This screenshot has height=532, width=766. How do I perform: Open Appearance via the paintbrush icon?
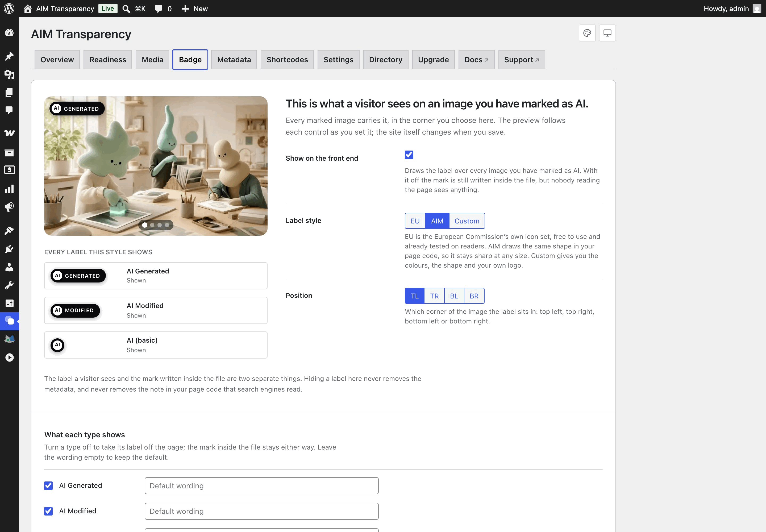click(x=9, y=231)
